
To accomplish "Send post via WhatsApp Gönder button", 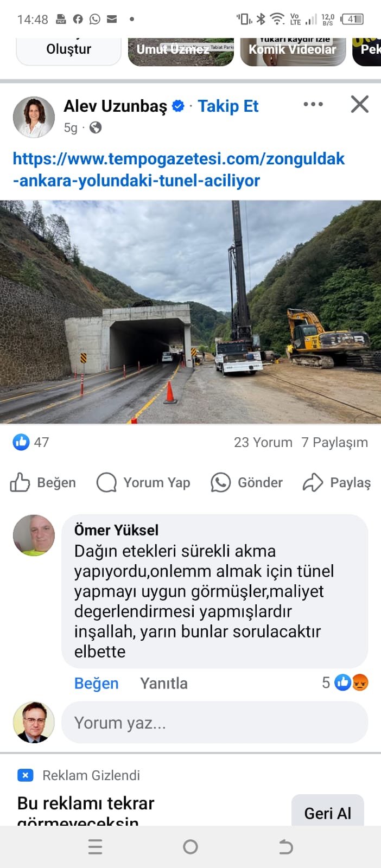I will coord(247,482).
